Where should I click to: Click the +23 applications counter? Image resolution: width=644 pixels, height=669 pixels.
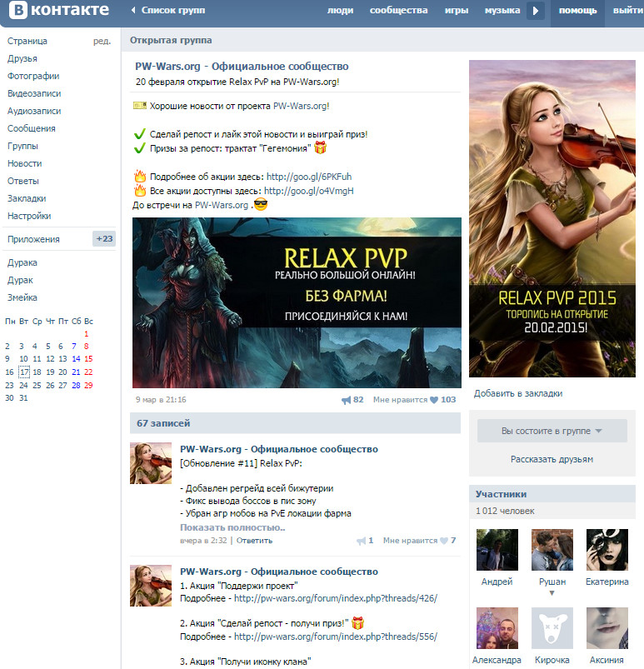pyautogui.click(x=104, y=239)
